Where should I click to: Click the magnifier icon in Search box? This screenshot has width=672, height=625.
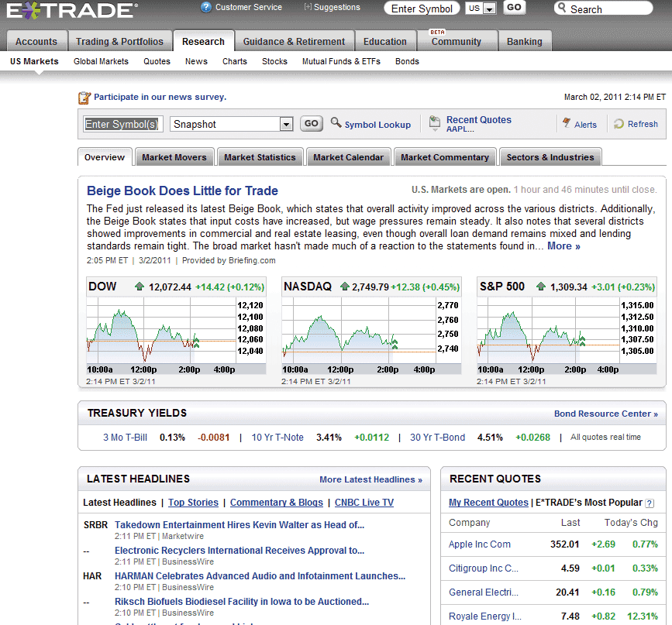[x=562, y=8]
